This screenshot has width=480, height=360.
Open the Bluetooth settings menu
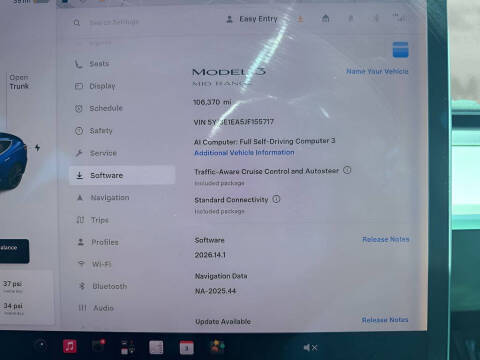102,286
